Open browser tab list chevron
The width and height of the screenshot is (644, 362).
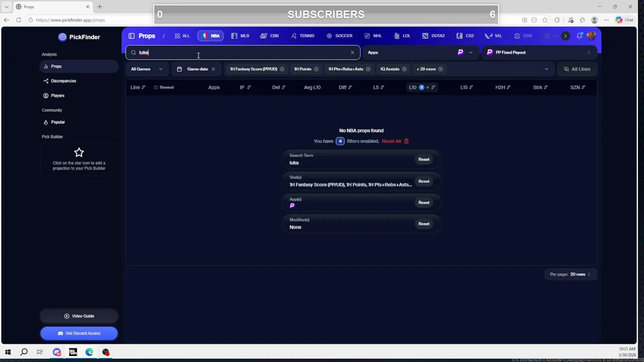click(7, 7)
